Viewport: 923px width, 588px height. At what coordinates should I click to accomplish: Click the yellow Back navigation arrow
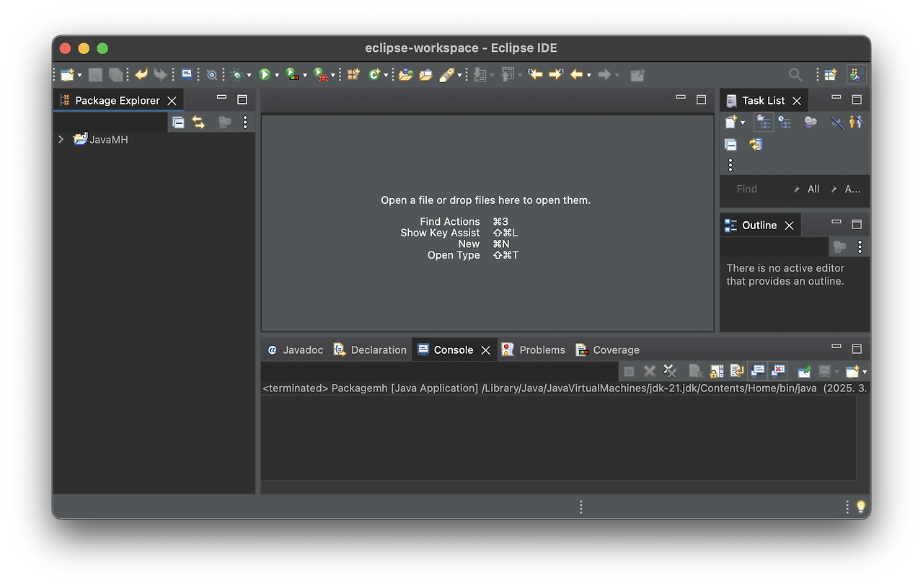576,74
